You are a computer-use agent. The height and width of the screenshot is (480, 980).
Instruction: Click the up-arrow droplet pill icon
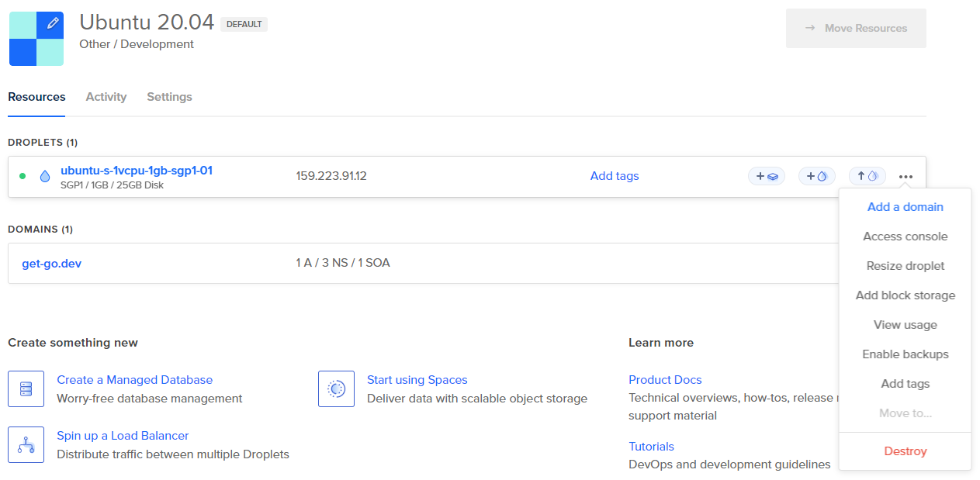[x=867, y=176]
